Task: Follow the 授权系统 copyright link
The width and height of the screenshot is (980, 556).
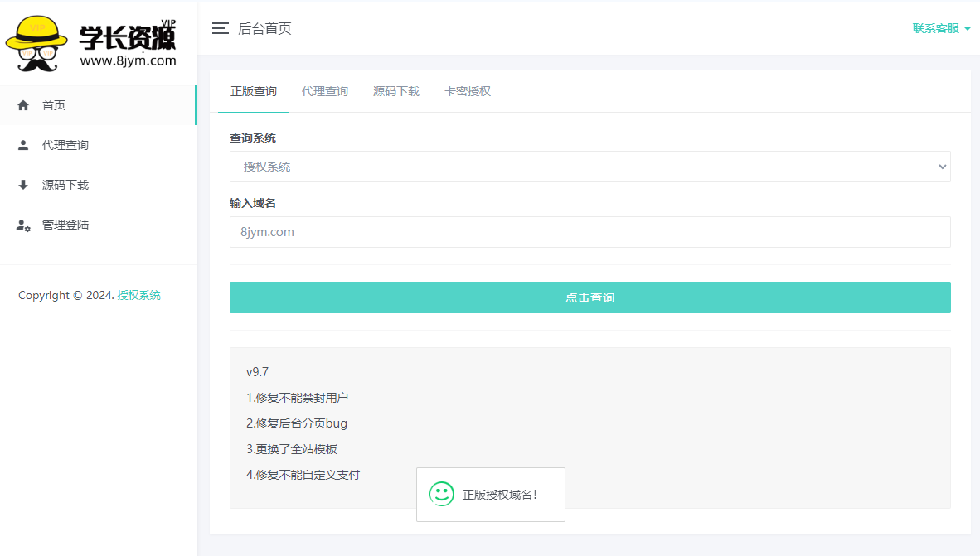Action: (139, 295)
